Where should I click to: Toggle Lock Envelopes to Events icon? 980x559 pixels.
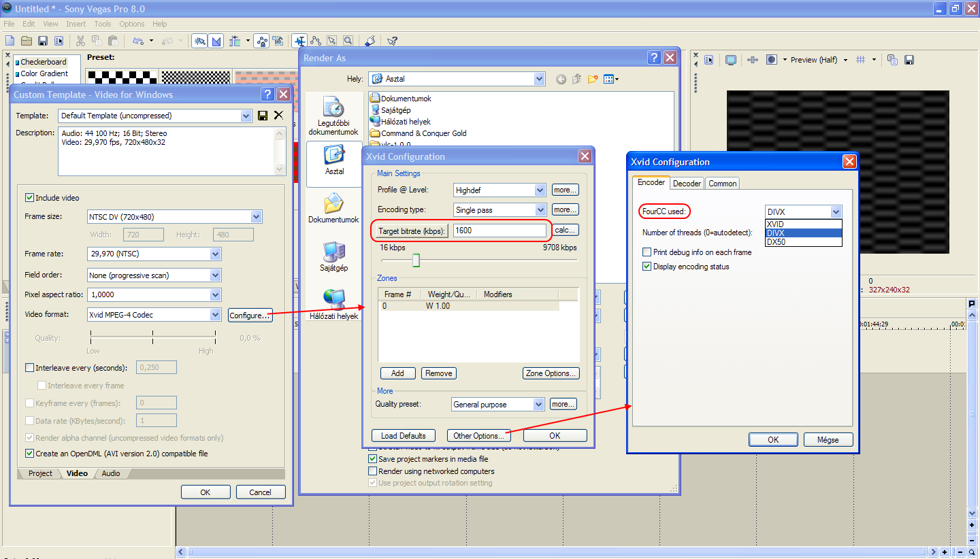point(261,41)
